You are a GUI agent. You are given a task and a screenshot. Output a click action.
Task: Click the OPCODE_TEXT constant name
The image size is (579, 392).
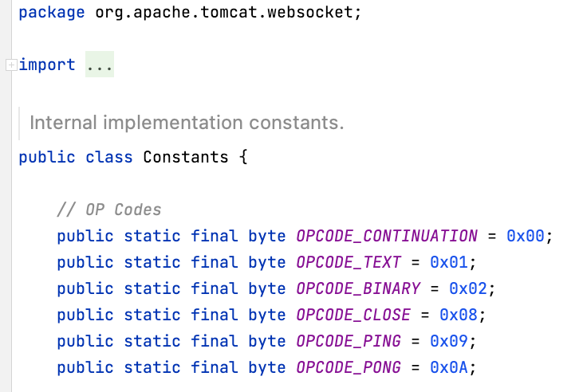[353, 262]
